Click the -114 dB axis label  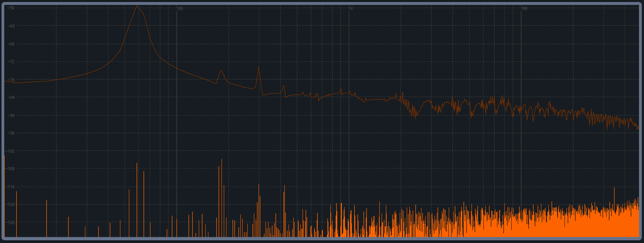pos(11,187)
